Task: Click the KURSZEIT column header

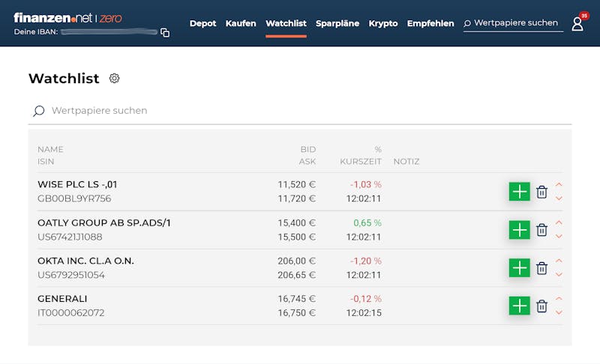Action: [x=361, y=162]
